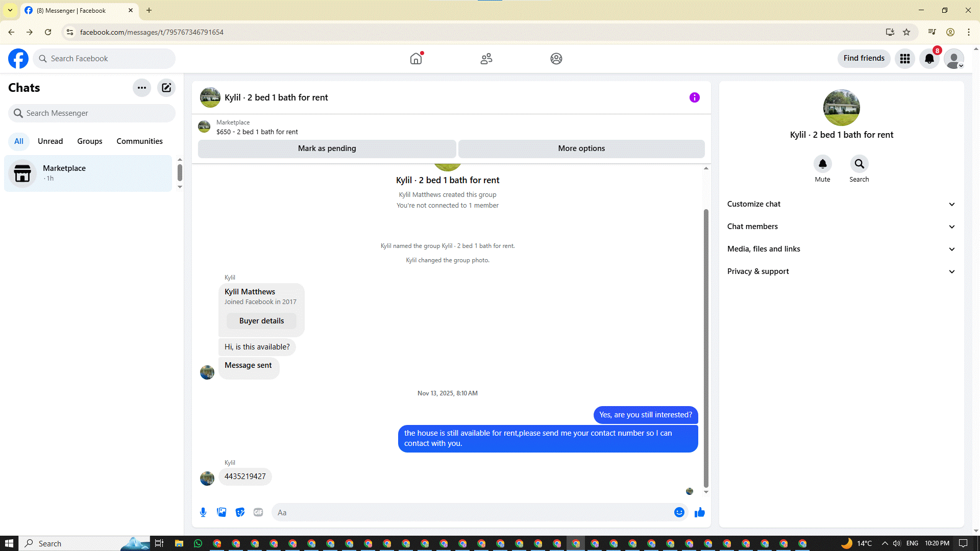
Task: Click the Search Messenger field
Action: pyautogui.click(x=92, y=113)
